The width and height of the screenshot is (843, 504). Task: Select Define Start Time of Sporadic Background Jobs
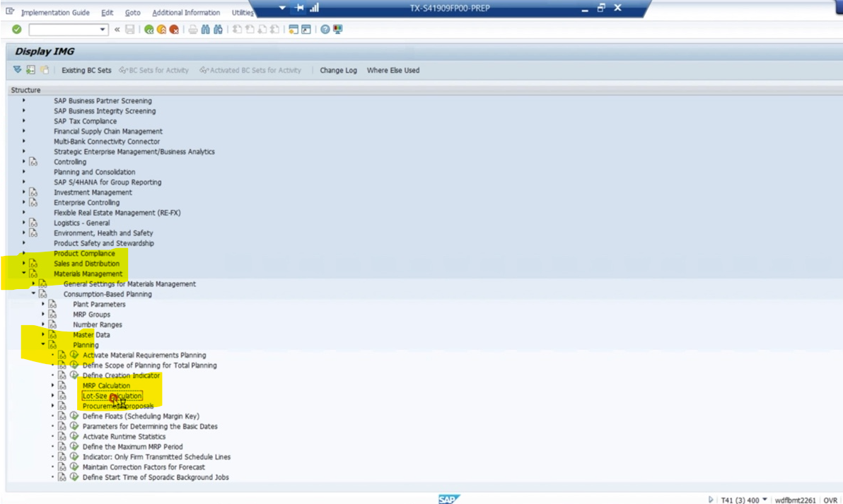click(x=156, y=477)
